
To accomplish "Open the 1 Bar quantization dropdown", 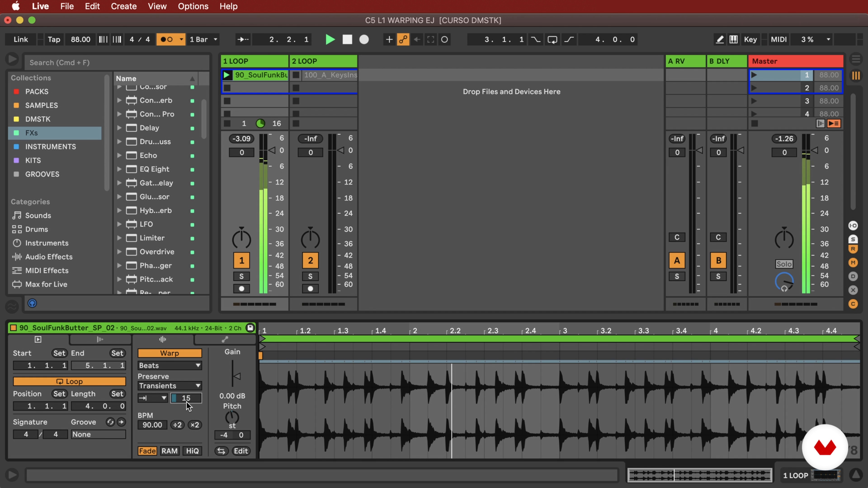I will [203, 39].
